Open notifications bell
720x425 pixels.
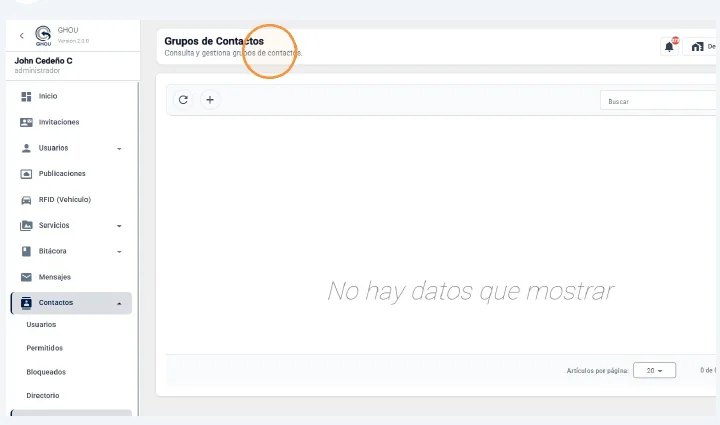669,46
